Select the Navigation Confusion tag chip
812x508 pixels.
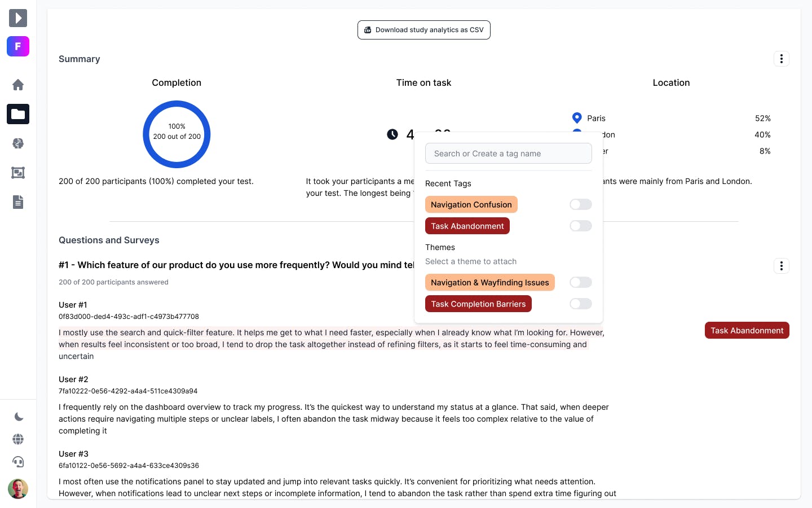tap(471, 204)
